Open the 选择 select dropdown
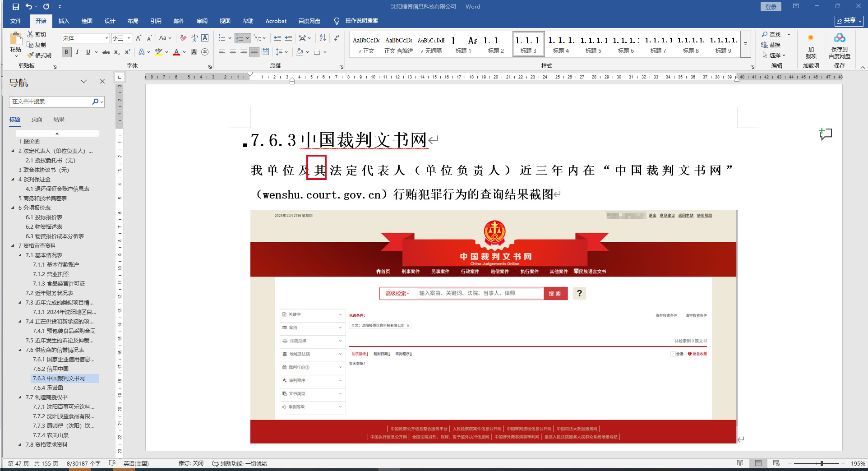The image size is (868, 471). pos(774,55)
